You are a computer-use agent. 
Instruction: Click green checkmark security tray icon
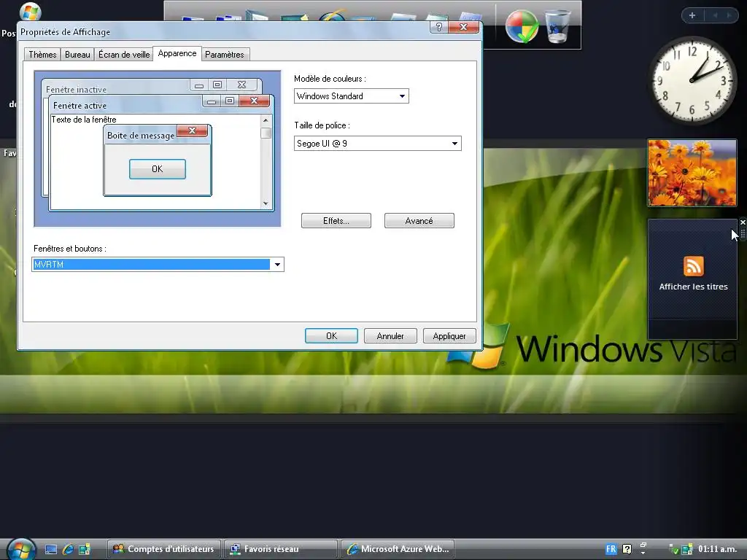(x=674, y=550)
